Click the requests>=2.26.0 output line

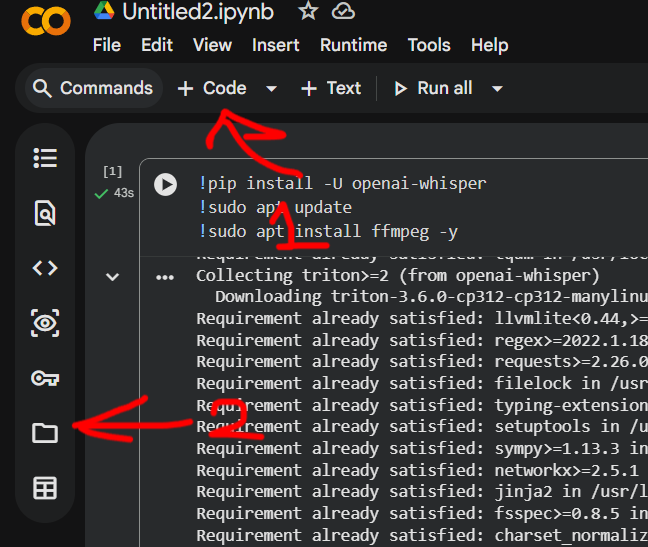(x=422, y=361)
